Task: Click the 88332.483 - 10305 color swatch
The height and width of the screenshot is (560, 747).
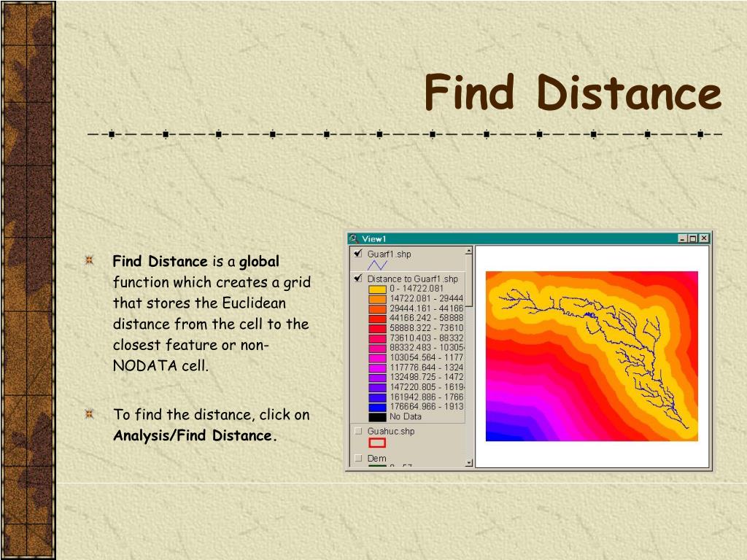Action: pos(377,348)
